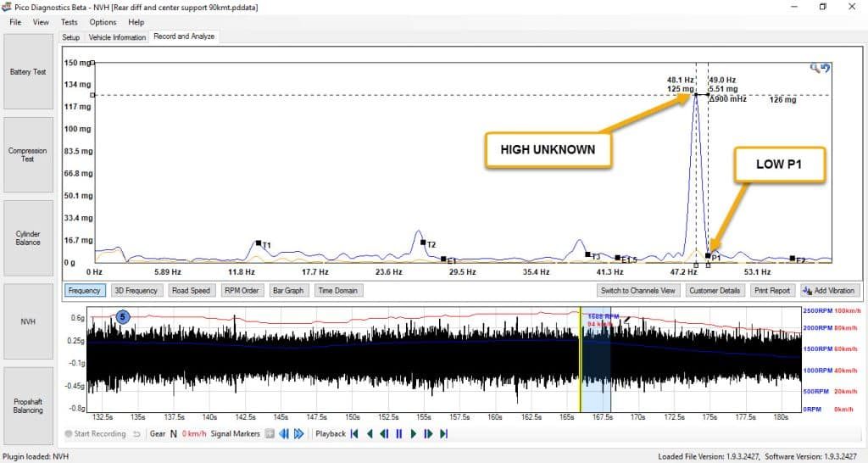The height and width of the screenshot is (463, 868).
Task: Click the Gear N indicator
Action: click(164, 434)
